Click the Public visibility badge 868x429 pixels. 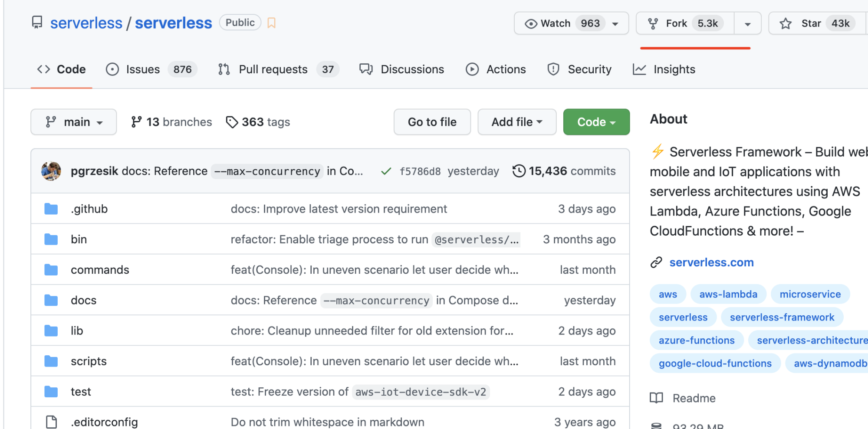pyautogui.click(x=240, y=23)
